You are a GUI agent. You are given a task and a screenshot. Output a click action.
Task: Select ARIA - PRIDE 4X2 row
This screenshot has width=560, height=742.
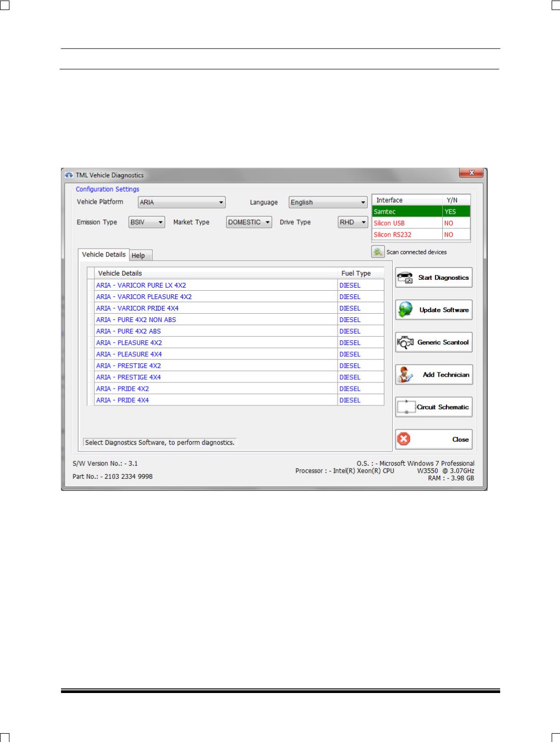[x=236, y=388]
